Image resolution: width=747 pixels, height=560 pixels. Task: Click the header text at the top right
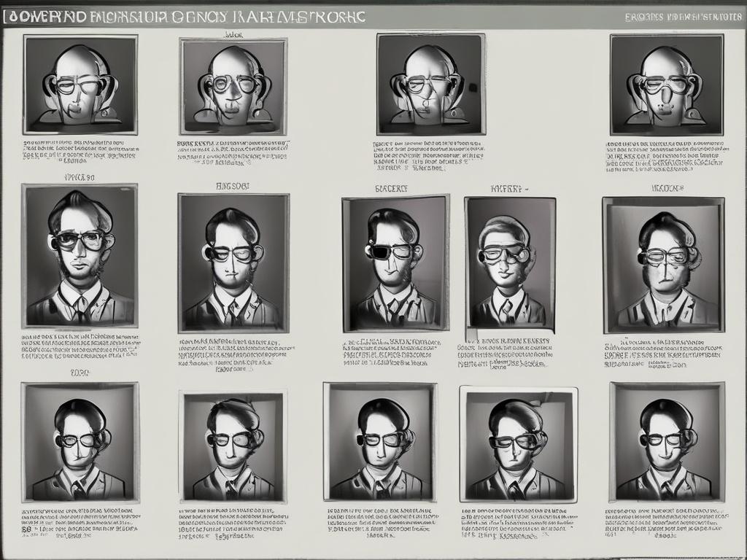[x=682, y=16]
